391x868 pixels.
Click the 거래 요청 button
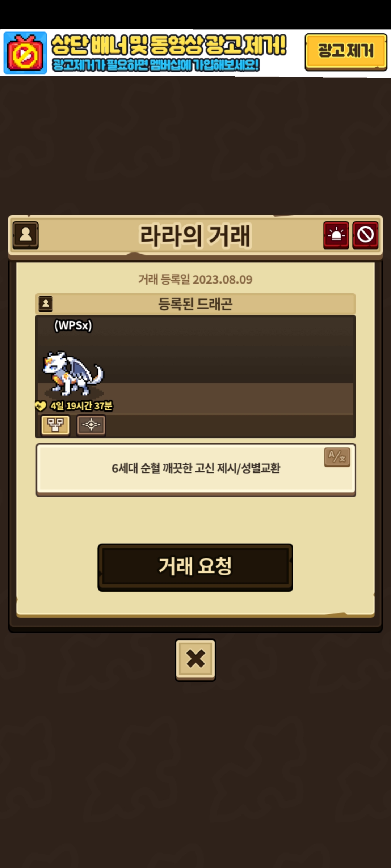tap(195, 567)
